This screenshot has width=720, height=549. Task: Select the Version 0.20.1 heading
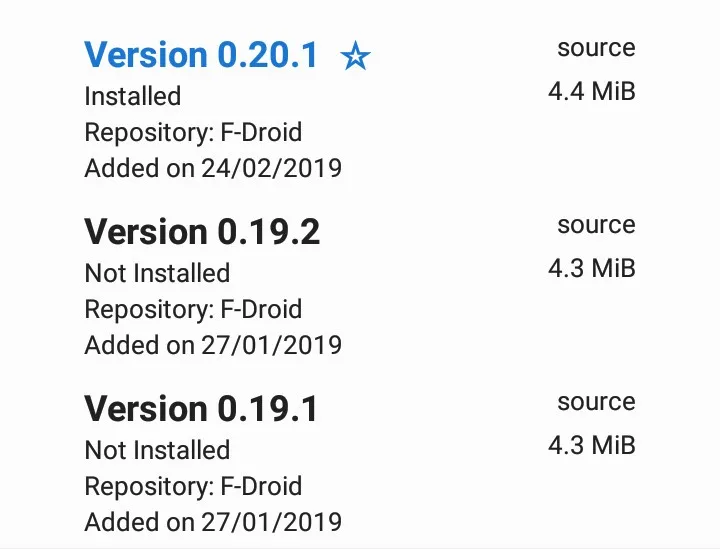tap(201, 55)
